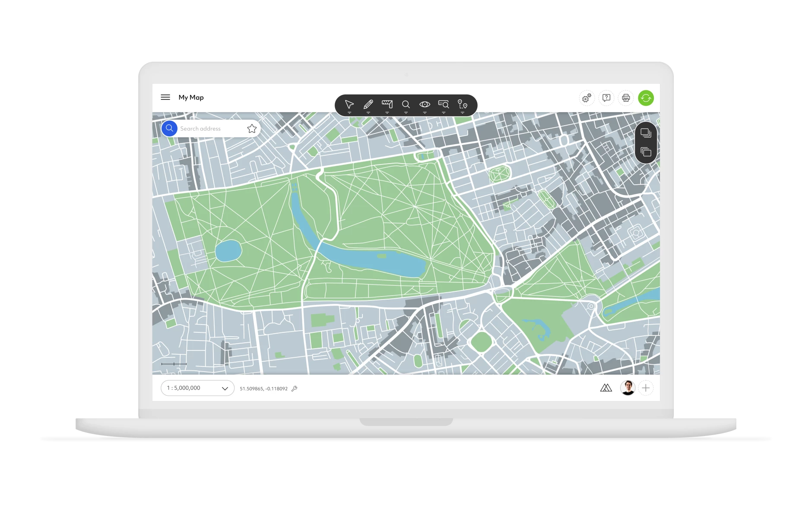
Task: Expand the 1 : 5,000,000 scale dropdown
Action: click(x=197, y=388)
